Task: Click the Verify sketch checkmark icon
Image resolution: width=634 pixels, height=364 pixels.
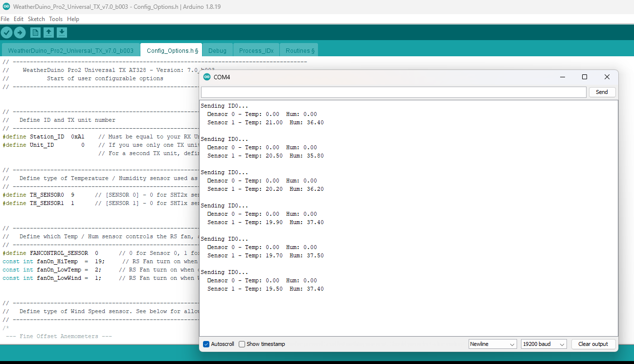Action: pyautogui.click(x=6, y=33)
